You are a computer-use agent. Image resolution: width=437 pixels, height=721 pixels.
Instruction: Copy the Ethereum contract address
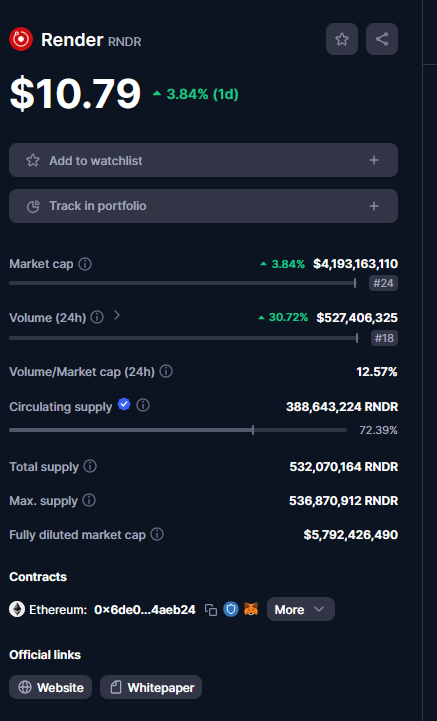click(211, 610)
